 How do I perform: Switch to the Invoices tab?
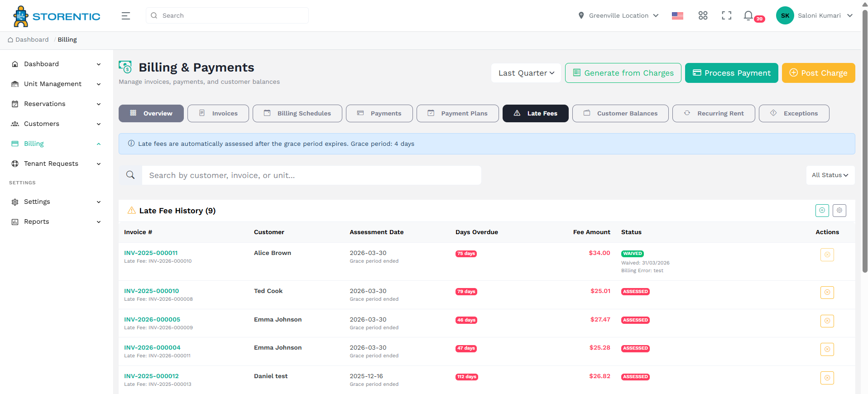(x=218, y=113)
